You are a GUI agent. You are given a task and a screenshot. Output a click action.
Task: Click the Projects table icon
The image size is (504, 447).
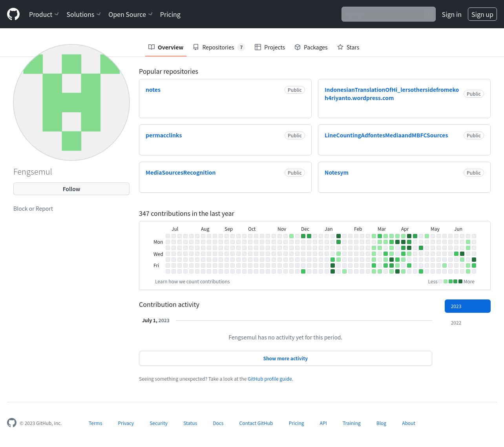tap(258, 47)
